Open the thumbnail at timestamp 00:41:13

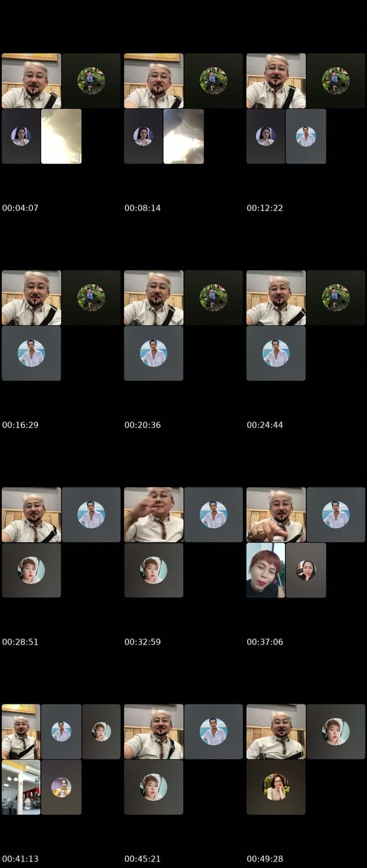click(x=61, y=760)
